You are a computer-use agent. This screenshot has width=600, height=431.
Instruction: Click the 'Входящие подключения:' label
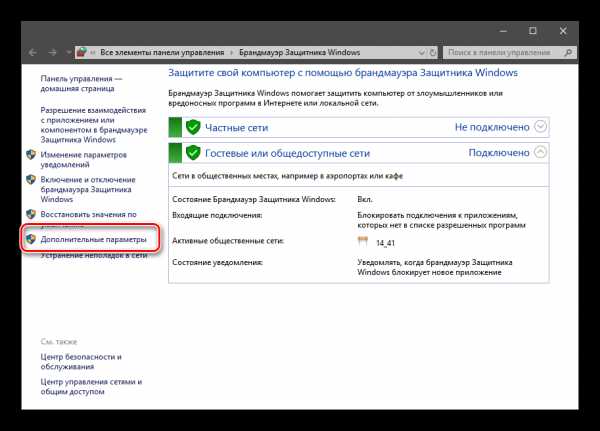(217, 215)
